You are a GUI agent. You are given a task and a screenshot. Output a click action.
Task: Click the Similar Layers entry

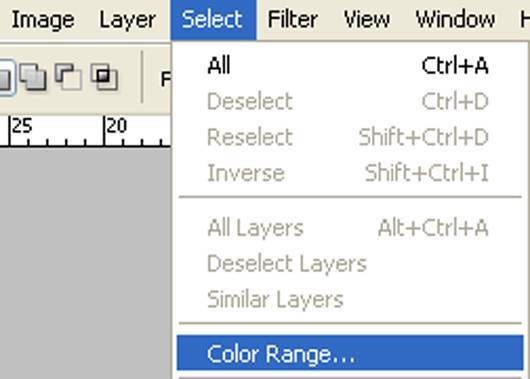pyautogui.click(x=350, y=300)
